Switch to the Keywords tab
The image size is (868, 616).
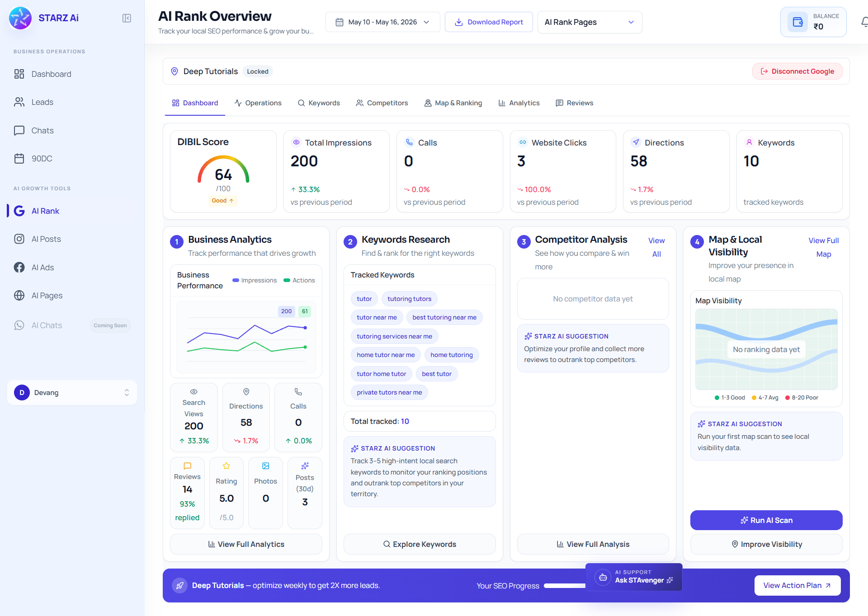319,103
